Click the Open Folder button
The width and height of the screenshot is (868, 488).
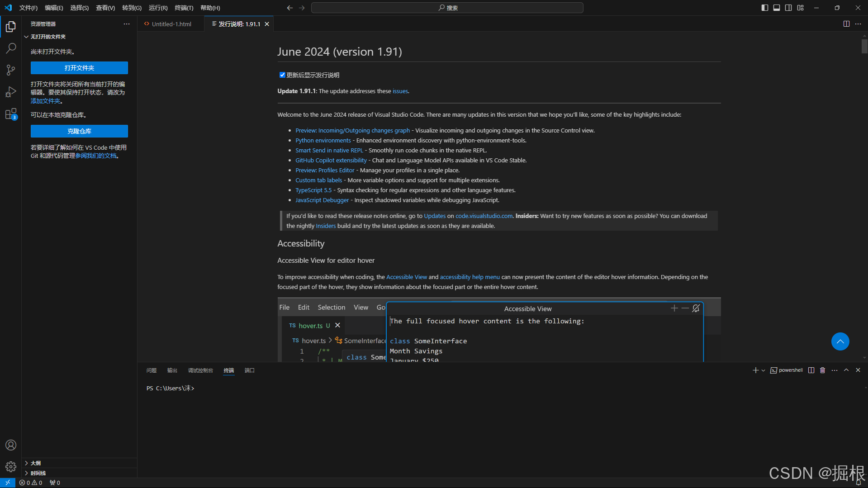[x=79, y=68]
